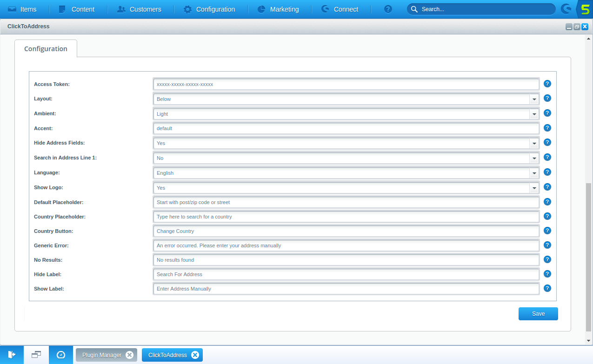Click the Accent input field
The image size is (593, 364).
346,128
